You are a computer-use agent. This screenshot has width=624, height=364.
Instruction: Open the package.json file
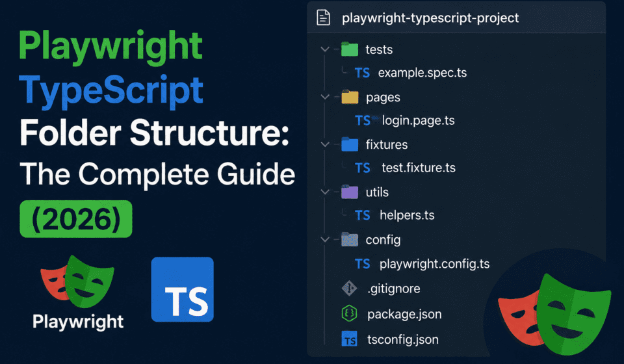(x=404, y=314)
